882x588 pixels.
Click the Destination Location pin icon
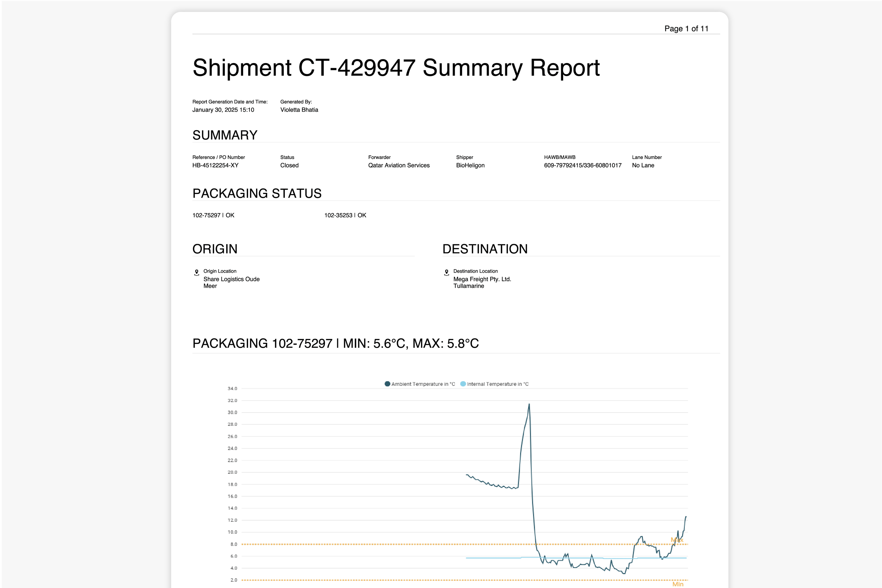(x=446, y=273)
